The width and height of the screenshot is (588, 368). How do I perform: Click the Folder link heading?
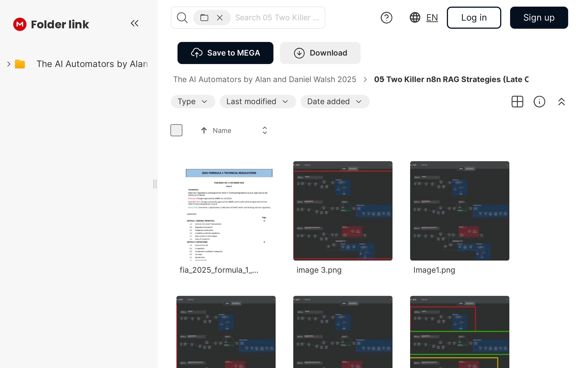pyautogui.click(x=60, y=24)
